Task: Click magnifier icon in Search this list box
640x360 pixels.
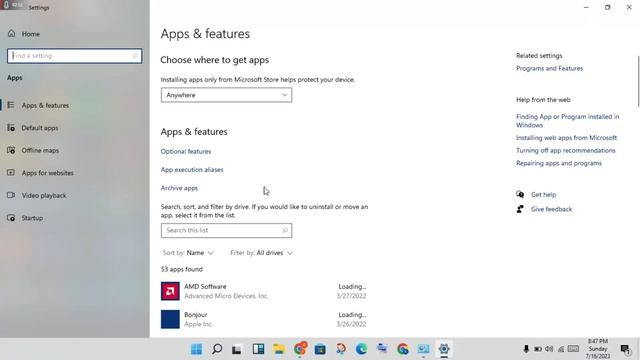Action: click(x=285, y=231)
